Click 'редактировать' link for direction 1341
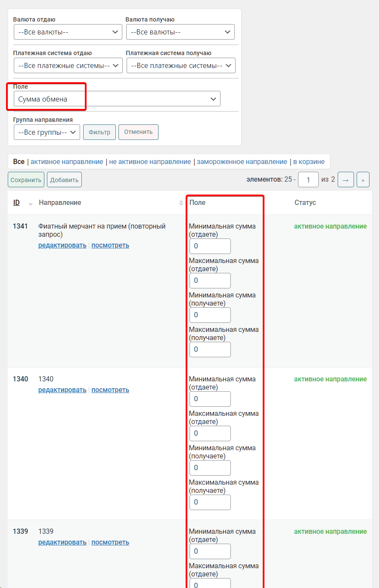The image size is (379, 588). 62,245
